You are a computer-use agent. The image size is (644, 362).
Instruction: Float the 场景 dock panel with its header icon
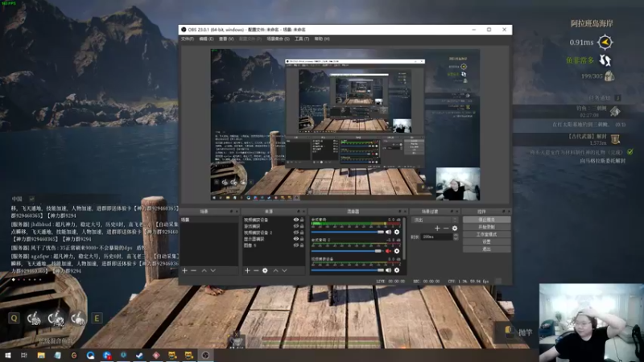(231, 212)
